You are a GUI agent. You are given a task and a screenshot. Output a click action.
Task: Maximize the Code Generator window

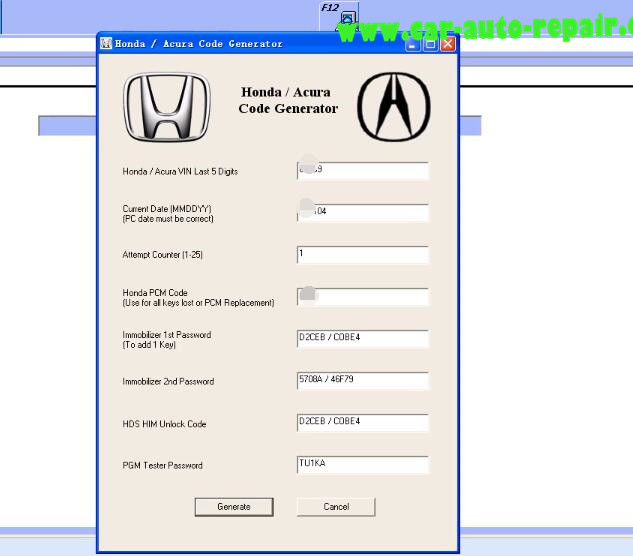(x=430, y=44)
